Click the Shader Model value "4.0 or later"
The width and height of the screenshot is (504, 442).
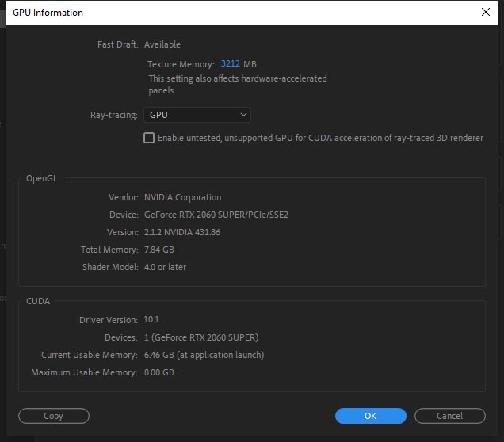tap(165, 267)
